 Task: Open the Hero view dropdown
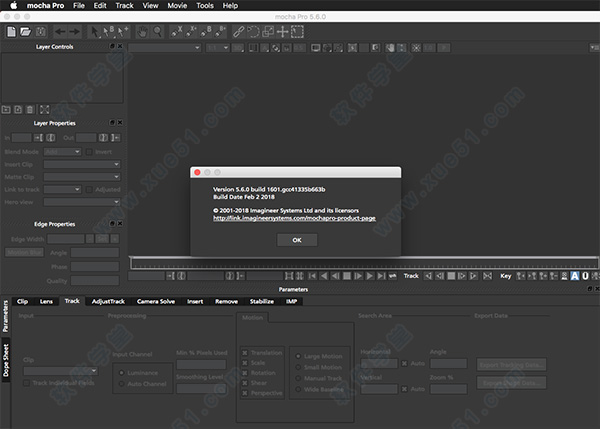pos(82,202)
